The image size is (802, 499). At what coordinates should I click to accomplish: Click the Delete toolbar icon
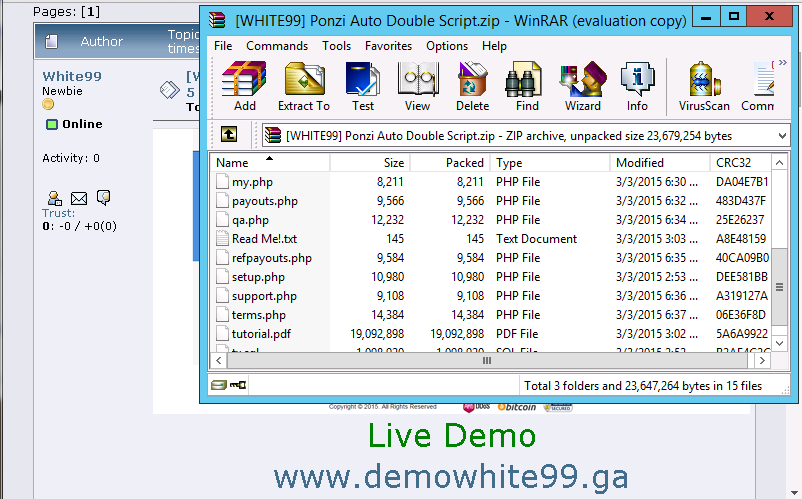472,86
